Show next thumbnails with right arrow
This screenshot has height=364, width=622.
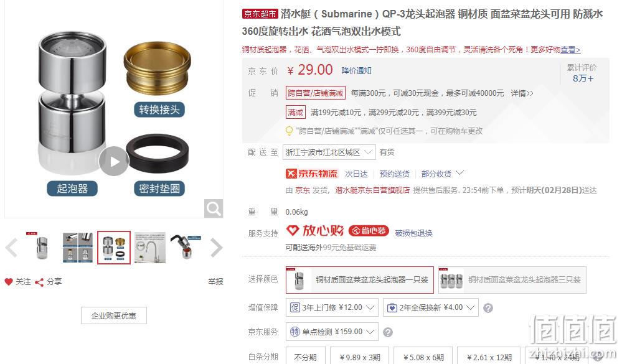point(216,248)
